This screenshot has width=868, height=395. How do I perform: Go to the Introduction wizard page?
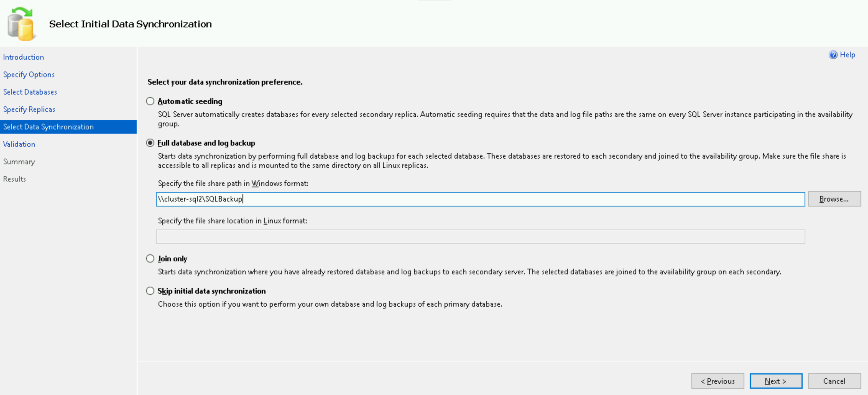coord(24,57)
